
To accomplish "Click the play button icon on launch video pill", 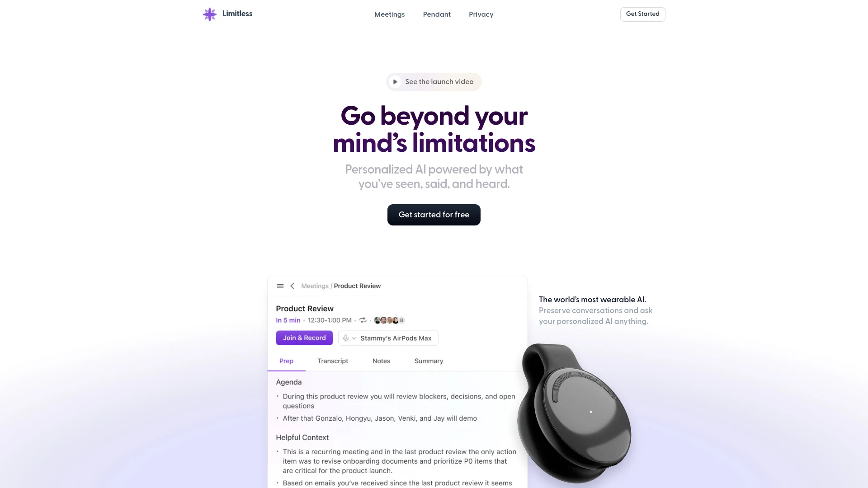I will click(x=395, y=82).
